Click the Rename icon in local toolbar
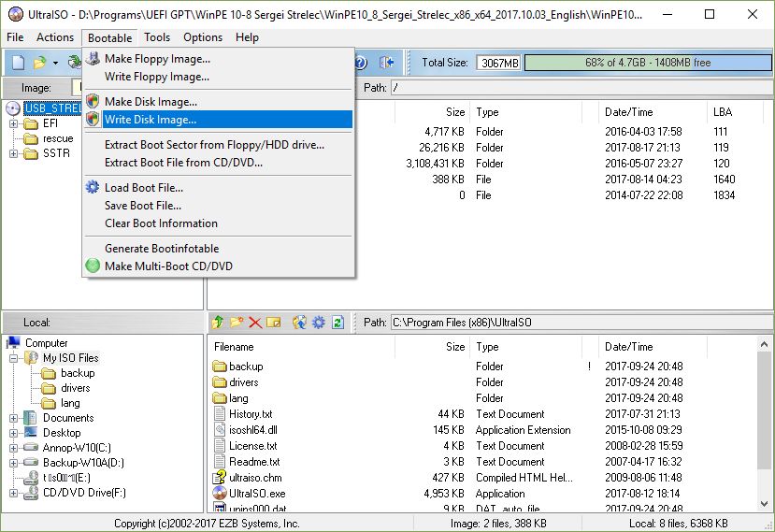The image size is (775, 532). pyautogui.click(x=273, y=323)
